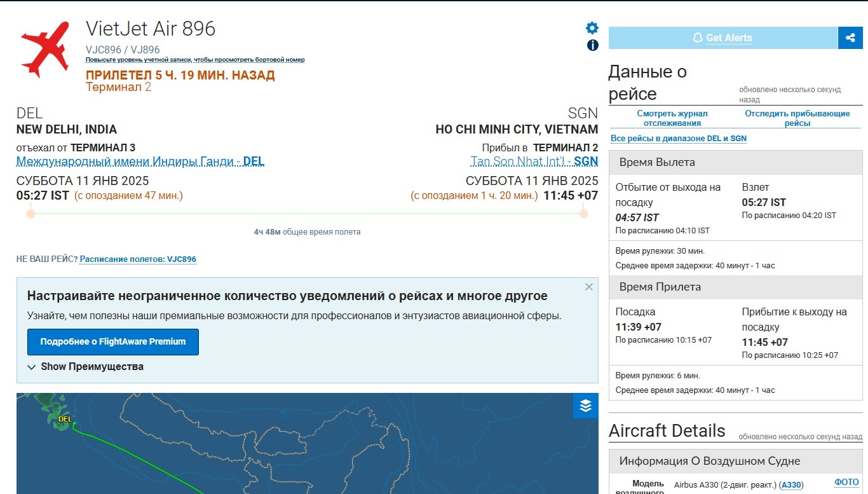868x494 pixels.
Task: Click the red airplane airline logo
Action: (44, 49)
